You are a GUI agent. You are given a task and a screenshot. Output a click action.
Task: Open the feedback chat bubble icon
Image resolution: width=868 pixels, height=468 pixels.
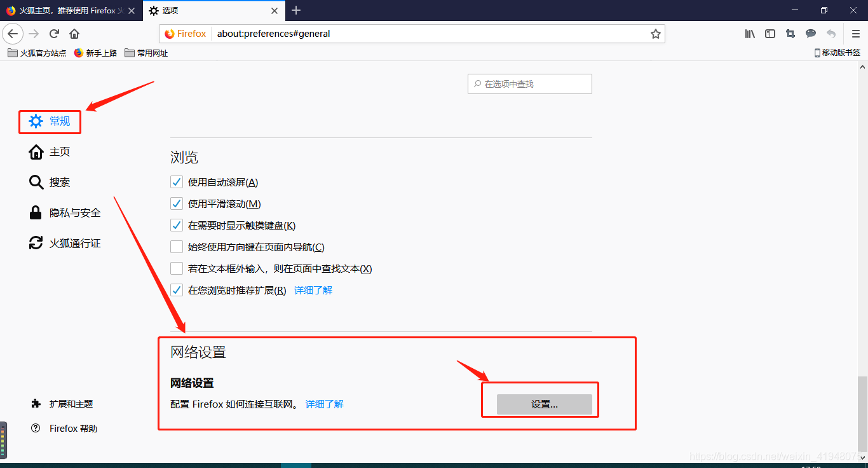810,33
